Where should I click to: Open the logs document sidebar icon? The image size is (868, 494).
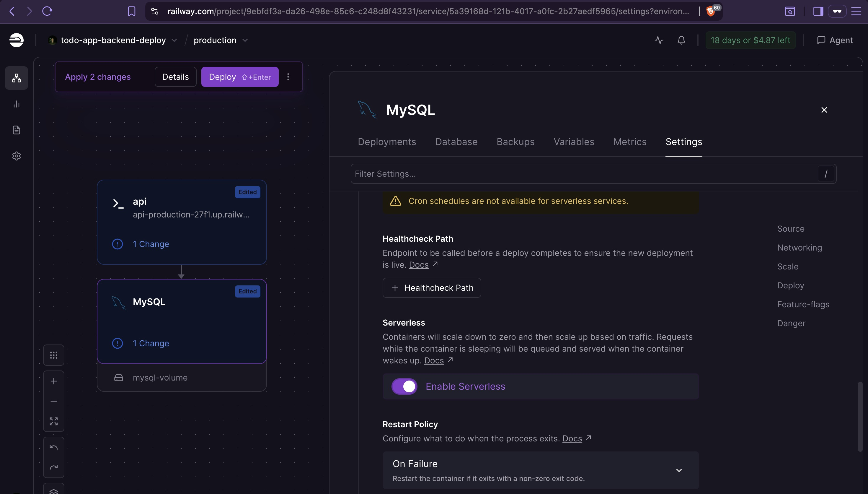[16, 130]
